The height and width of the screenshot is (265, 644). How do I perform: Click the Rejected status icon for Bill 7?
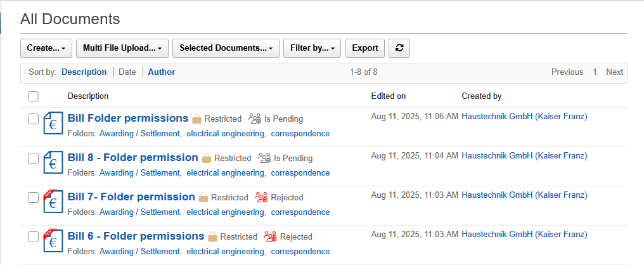pyautogui.click(x=261, y=197)
